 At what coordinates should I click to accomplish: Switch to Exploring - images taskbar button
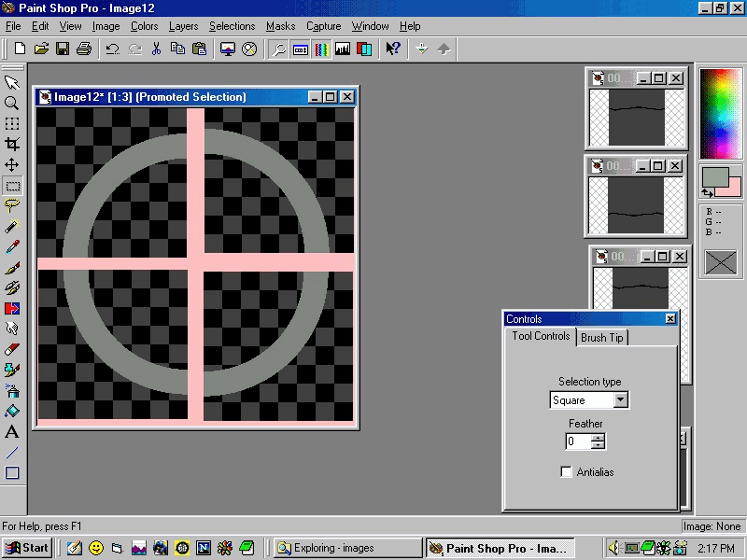(x=347, y=548)
